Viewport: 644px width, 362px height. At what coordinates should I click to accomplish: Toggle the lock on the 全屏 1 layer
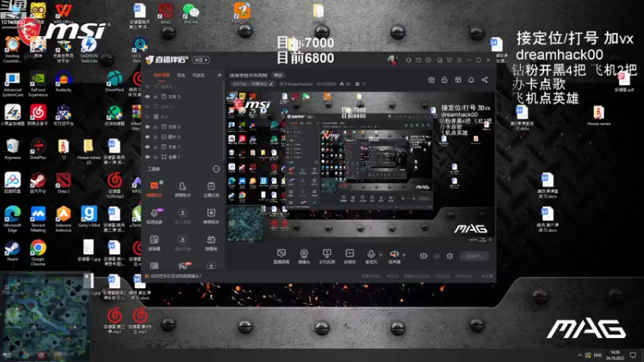[155, 157]
